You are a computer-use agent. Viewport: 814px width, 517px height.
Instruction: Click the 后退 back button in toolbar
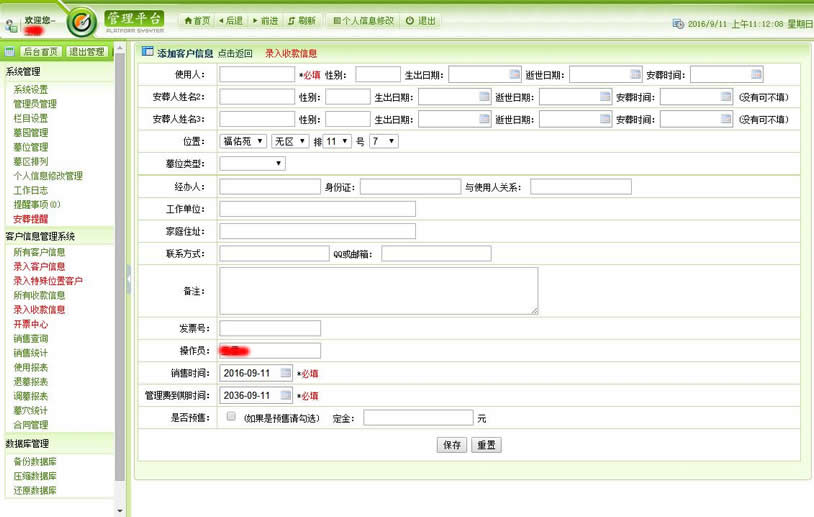tap(229, 20)
